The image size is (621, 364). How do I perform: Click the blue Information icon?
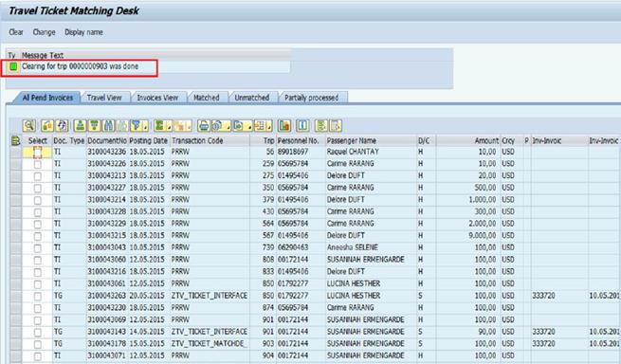(x=302, y=125)
